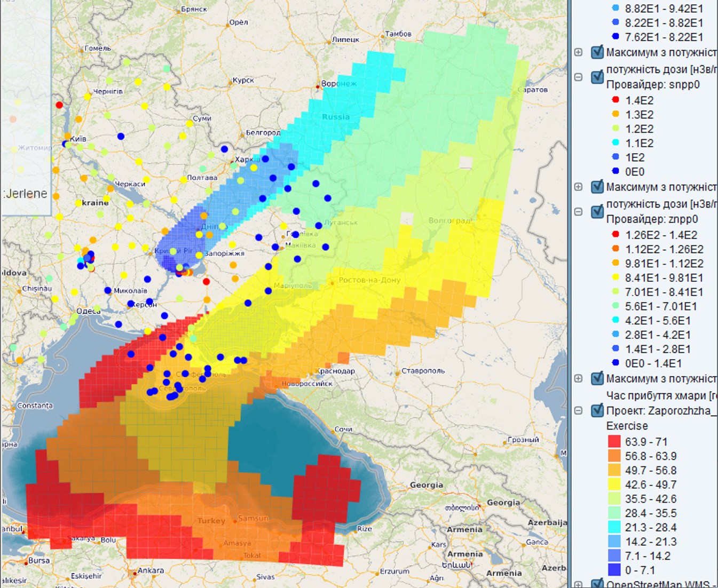Collapse the znpp0 provider legend group
Viewport: 718px width, 588px height.
click(578, 212)
